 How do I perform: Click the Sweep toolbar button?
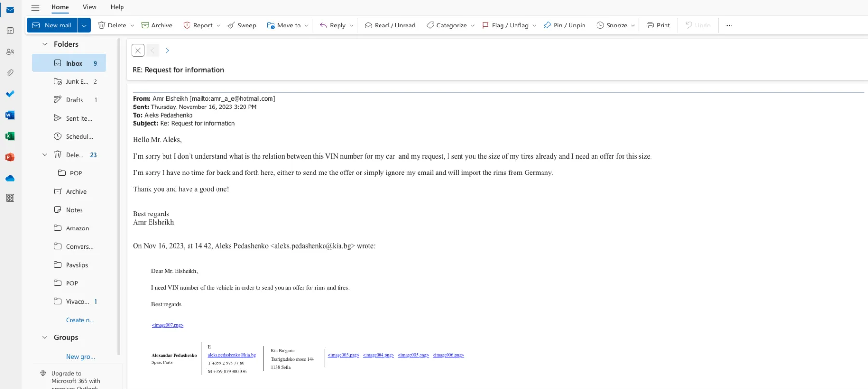coord(242,25)
